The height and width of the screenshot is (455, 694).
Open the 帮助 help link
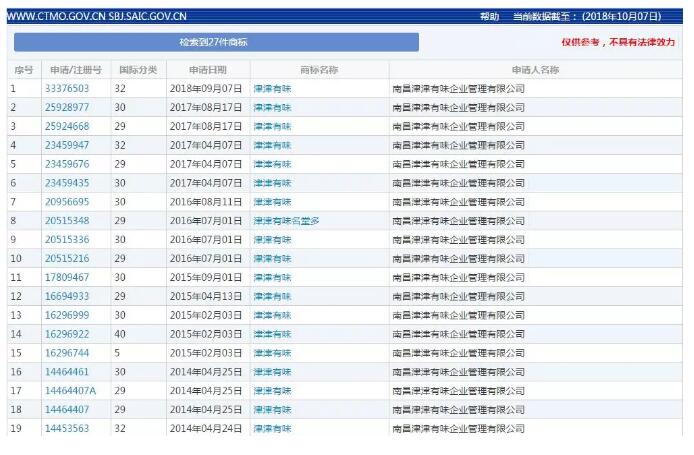489,16
